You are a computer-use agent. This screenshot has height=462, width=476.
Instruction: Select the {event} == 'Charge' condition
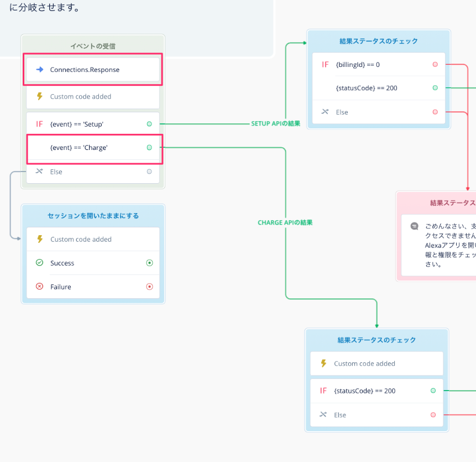tap(93, 148)
